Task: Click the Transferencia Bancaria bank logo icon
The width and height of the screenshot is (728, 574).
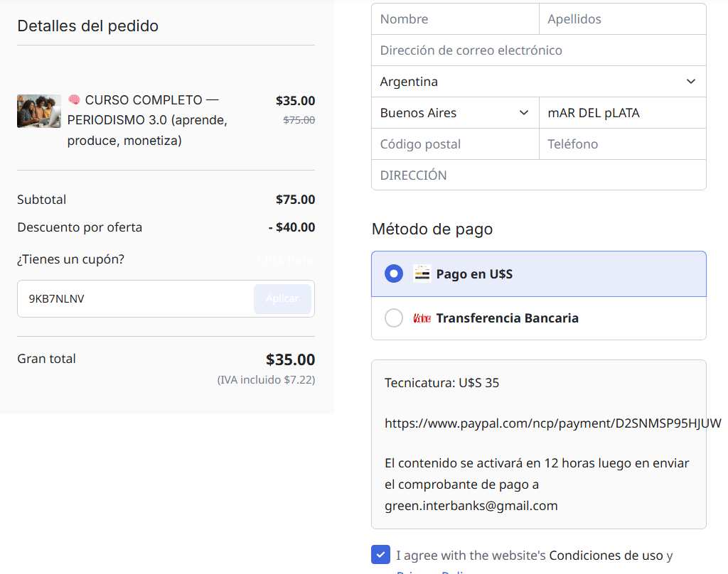Action: click(x=422, y=318)
